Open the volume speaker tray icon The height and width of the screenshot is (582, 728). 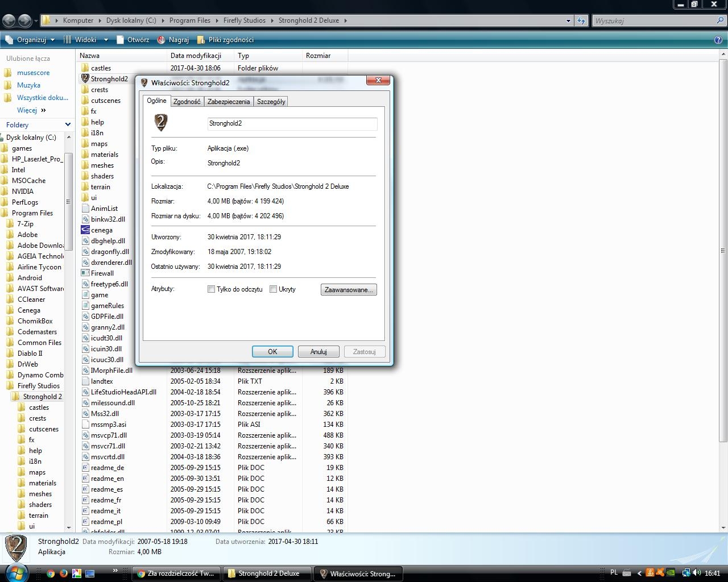coord(697,573)
